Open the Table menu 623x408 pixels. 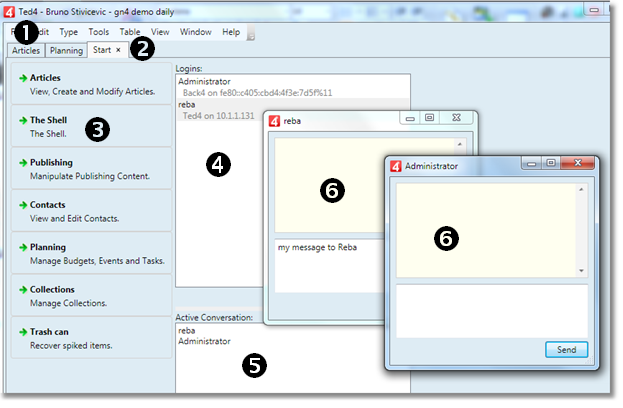[x=130, y=32]
